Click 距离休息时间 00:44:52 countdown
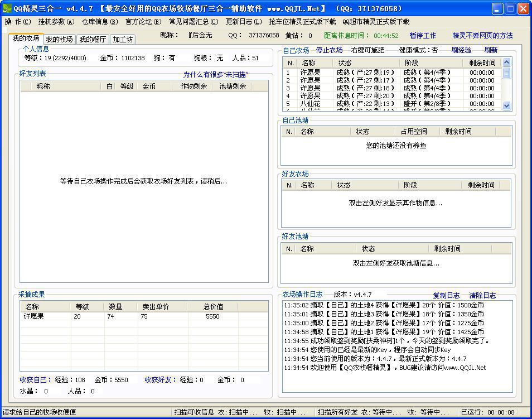The height and width of the screenshot is (419, 532). point(361,35)
